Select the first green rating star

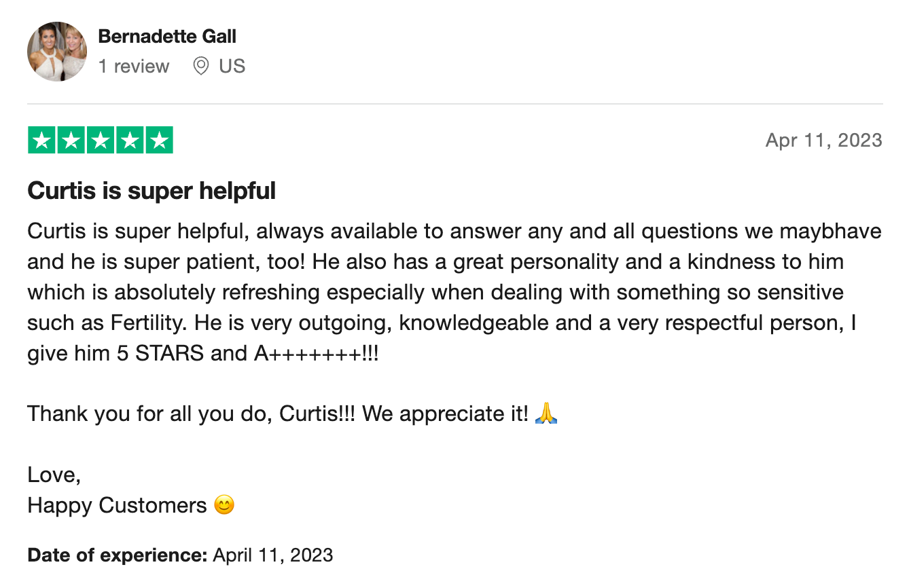click(41, 140)
